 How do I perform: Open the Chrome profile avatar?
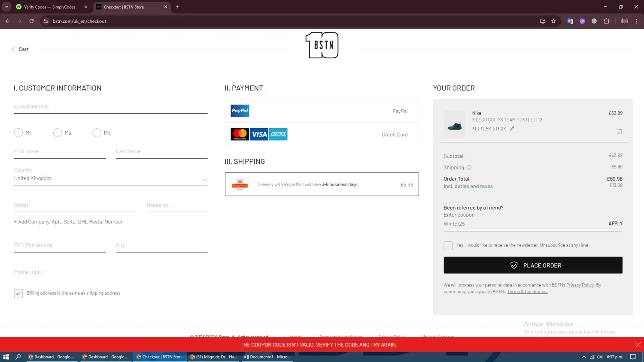click(x=625, y=21)
